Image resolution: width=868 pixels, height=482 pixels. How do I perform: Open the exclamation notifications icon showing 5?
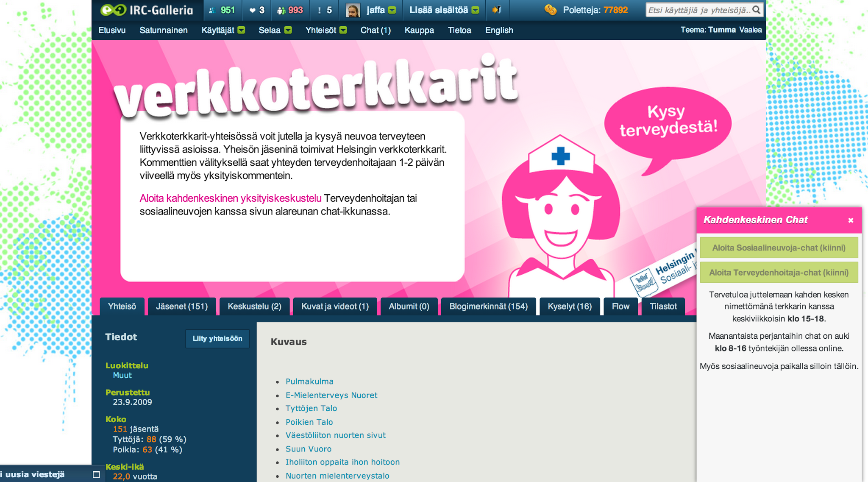(x=319, y=10)
